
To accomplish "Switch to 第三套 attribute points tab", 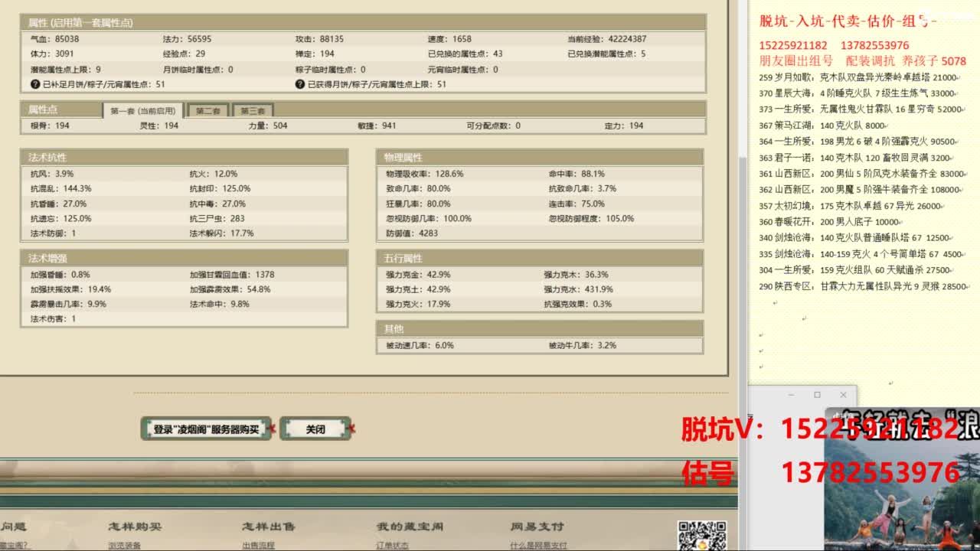I will [x=252, y=111].
